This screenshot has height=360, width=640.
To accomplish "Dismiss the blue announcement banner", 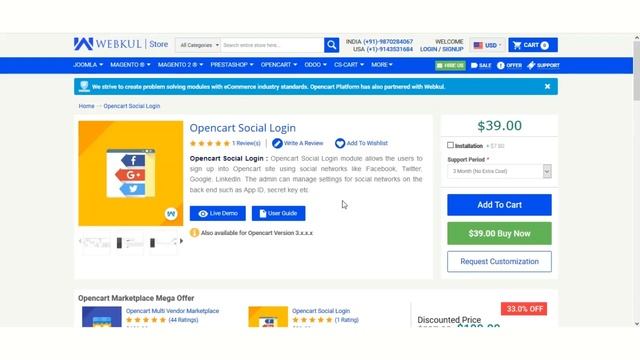I will point(547,87).
